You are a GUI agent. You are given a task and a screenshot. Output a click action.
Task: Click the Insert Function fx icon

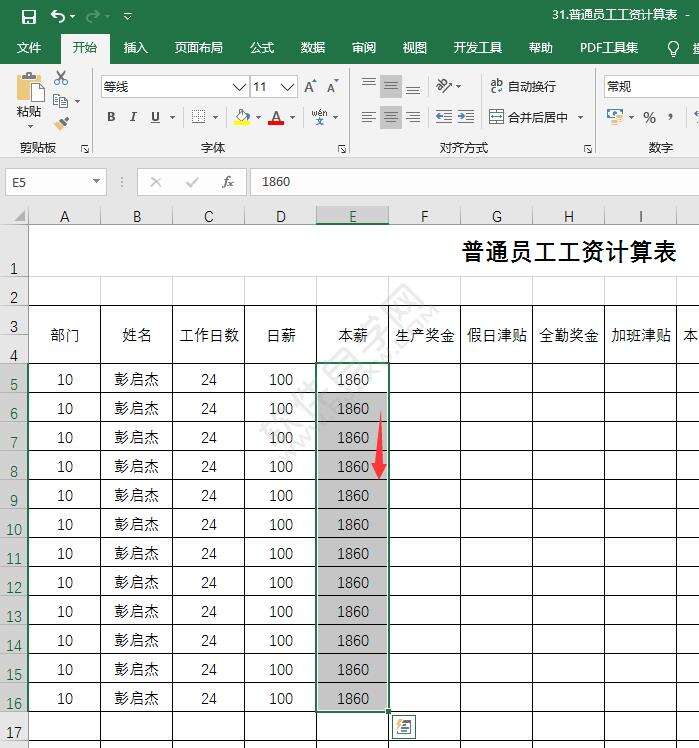228,182
